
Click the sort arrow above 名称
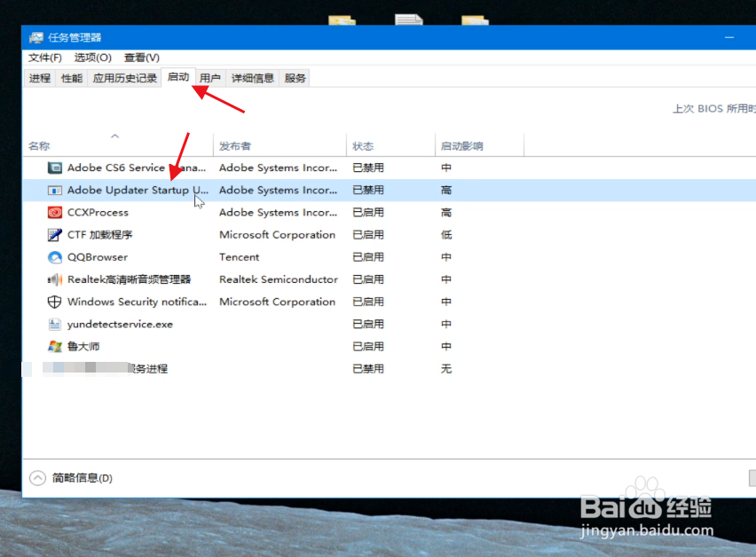click(114, 137)
